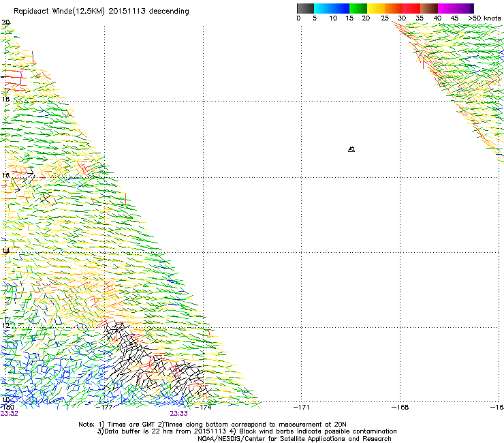This screenshot has width=504, height=443.
Task: Click the purple '23:32' time label
Action: point(9,414)
